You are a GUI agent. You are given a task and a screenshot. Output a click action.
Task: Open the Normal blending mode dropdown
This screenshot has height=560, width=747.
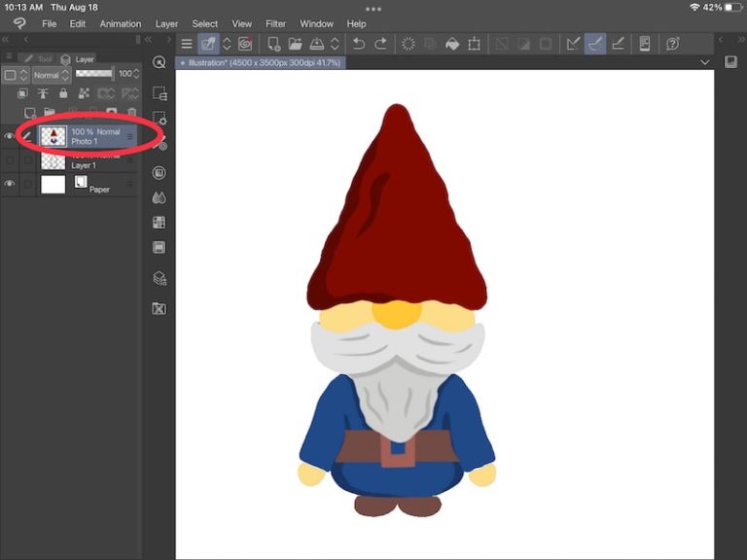pyautogui.click(x=52, y=75)
